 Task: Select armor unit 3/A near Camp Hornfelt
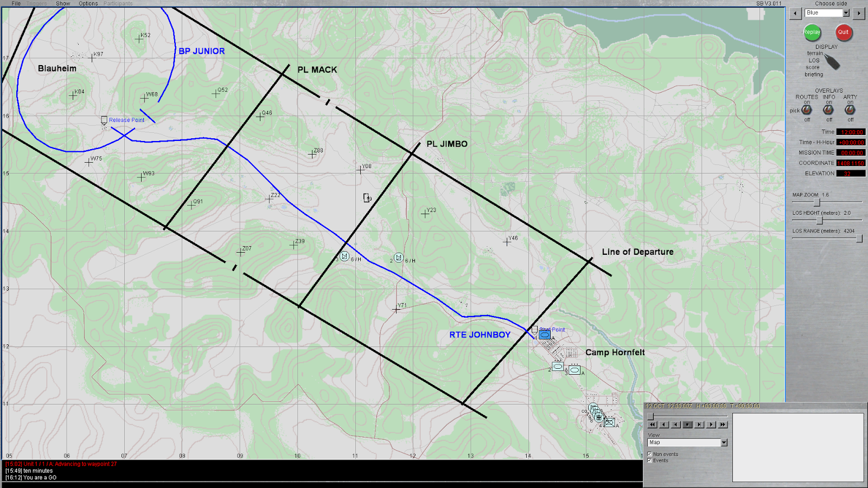click(575, 370)
